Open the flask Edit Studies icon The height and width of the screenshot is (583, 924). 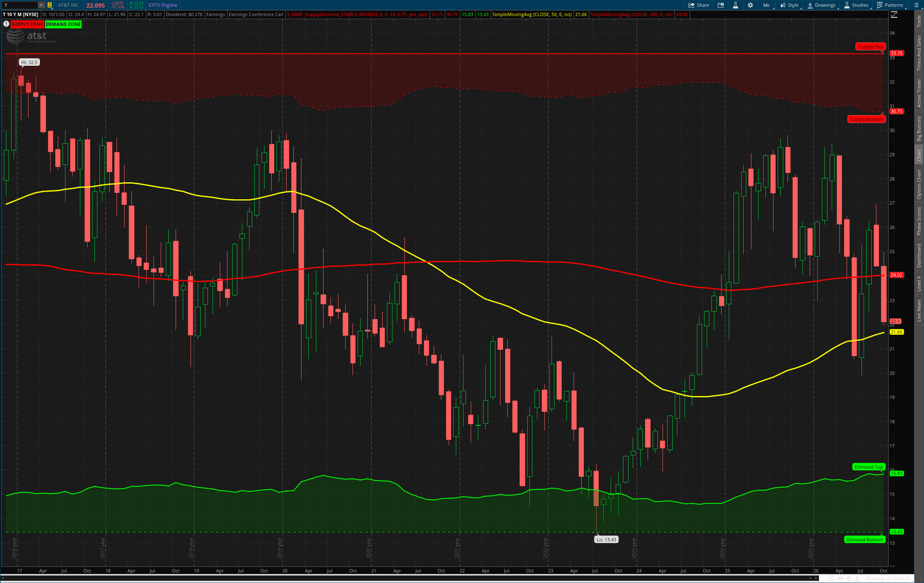735,5
